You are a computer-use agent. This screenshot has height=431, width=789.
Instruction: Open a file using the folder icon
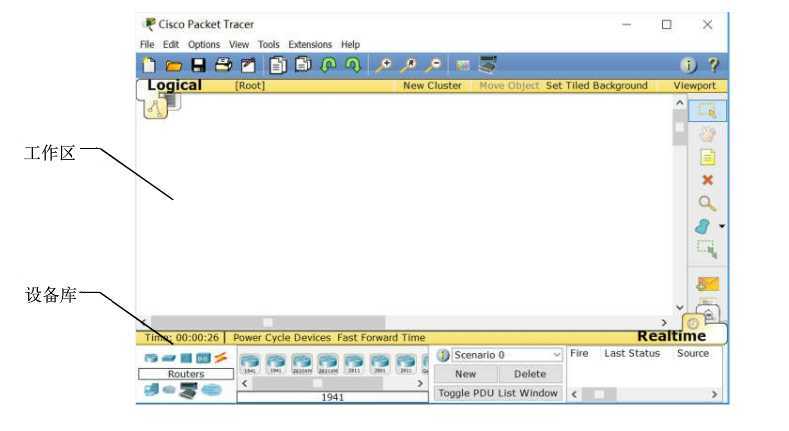coord(174,66)
